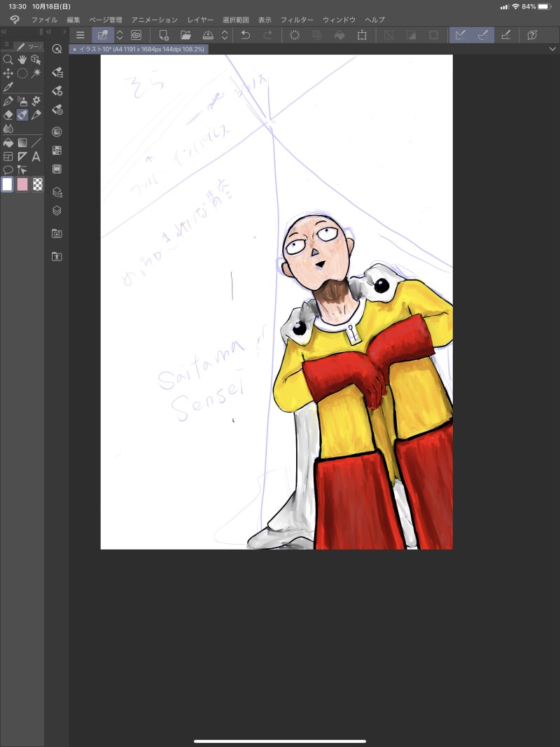Open the Layer Property palette icon

pos(57,192)
